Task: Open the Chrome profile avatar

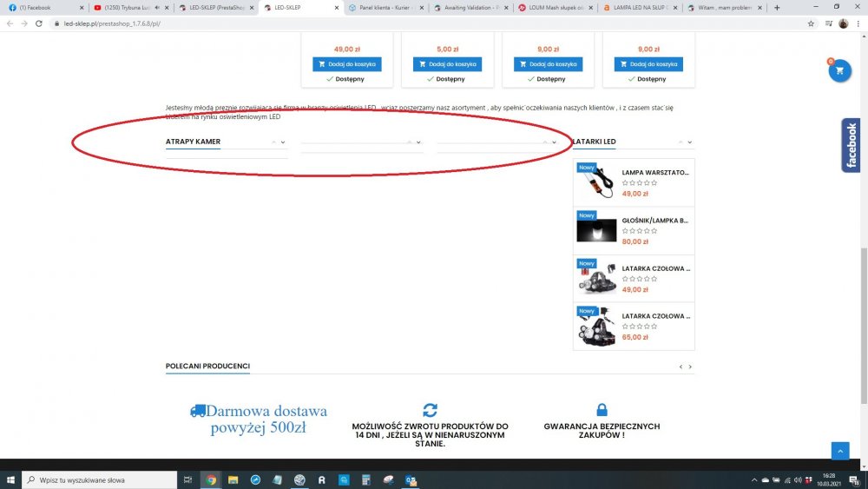Action: pyautogui.click(x=843, y=23)
